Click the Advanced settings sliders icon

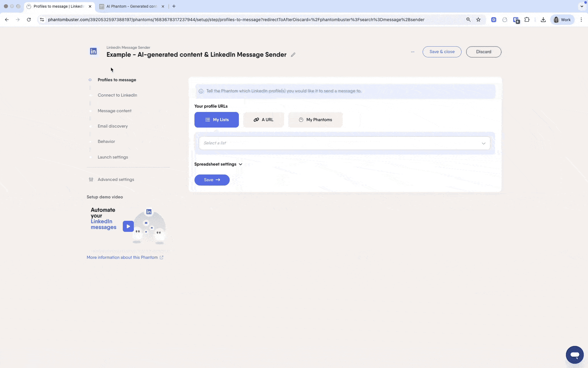[x=91, y=179]
